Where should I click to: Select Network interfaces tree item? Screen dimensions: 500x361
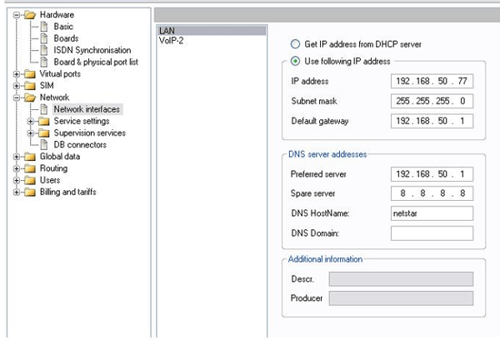[x=87, y=109]
